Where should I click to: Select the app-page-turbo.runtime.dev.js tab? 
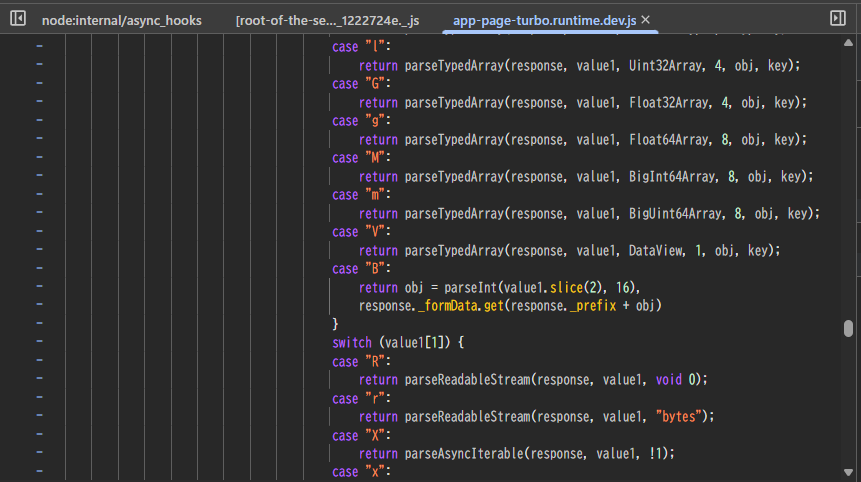click(544, 20)
